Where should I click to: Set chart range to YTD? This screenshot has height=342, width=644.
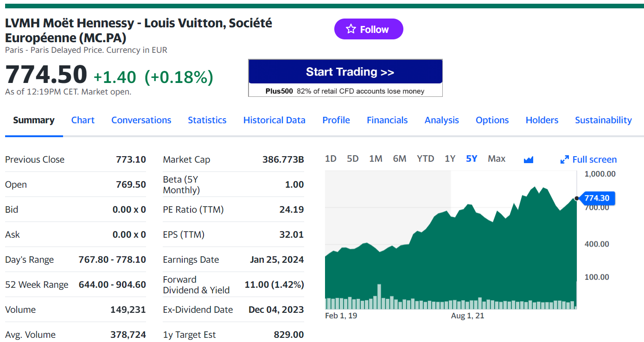[x=426, y=158]
